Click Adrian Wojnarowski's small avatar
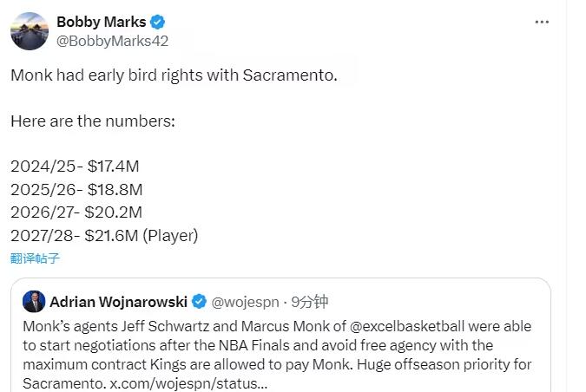The height and width of the screenshot is (392, 586). pos(34,302)
